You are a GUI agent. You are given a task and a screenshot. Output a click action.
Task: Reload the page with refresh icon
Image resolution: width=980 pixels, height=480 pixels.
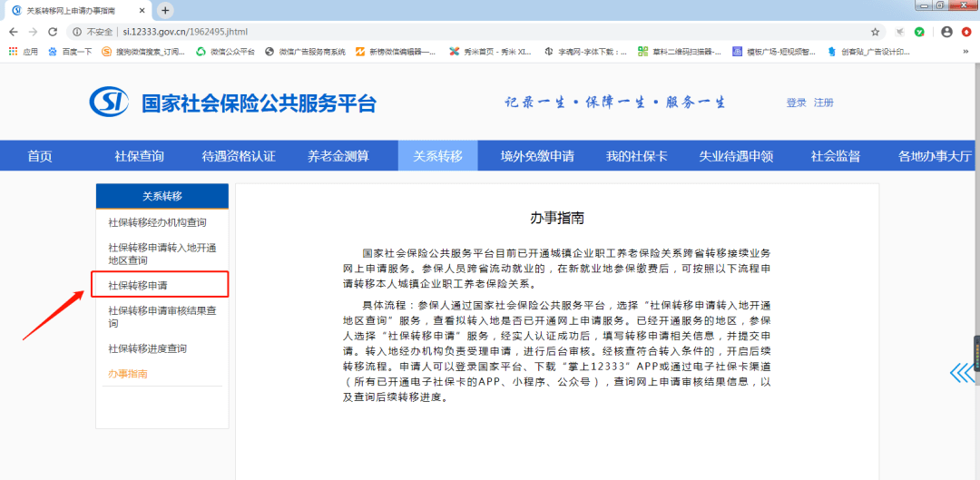(x=53, y=32)
